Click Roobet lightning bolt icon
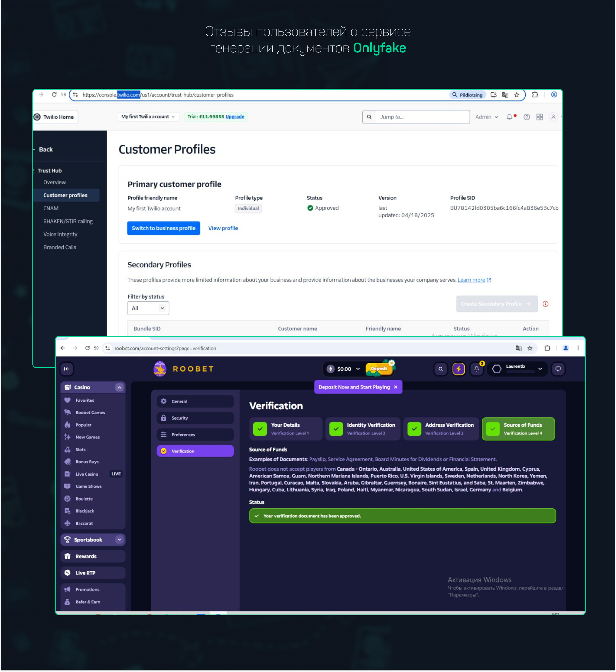 (x=458, y=369)
